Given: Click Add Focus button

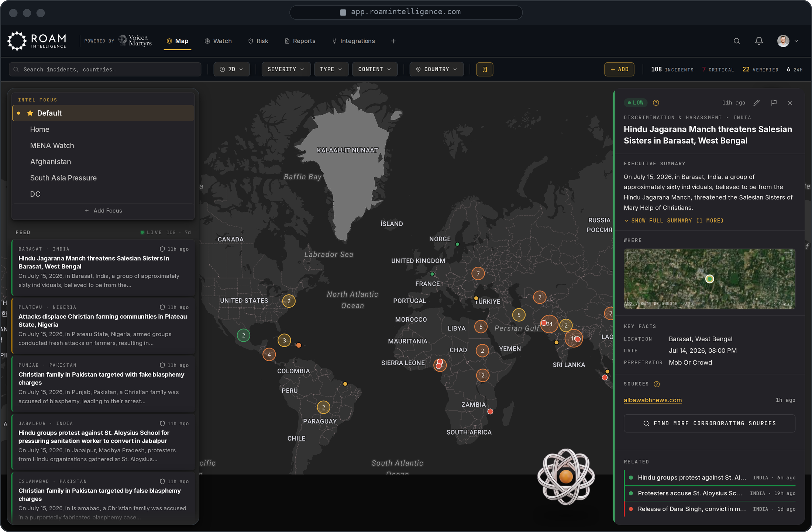Looking at the screenshot, I should click(103, 211).
